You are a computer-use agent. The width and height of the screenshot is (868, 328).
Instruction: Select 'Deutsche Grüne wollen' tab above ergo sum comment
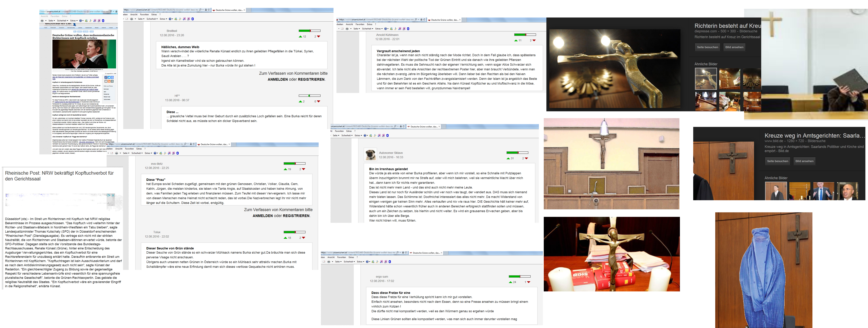(x=426, y=253)
